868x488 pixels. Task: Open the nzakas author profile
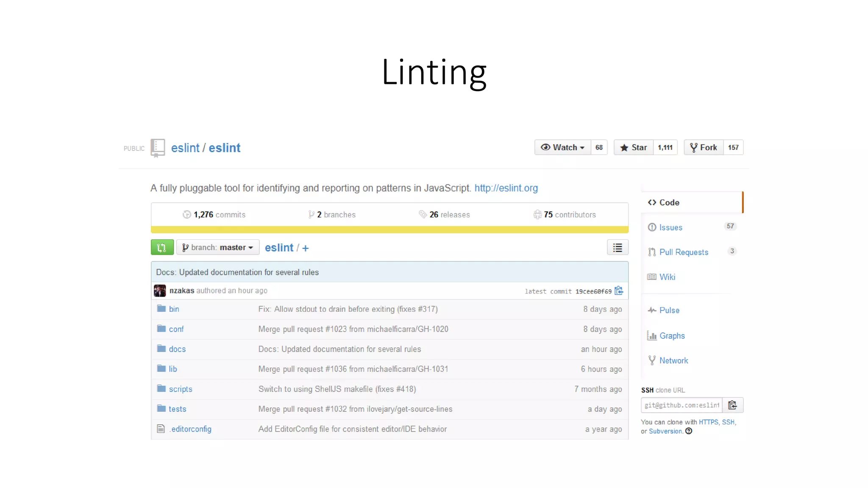tap(182, 291)
